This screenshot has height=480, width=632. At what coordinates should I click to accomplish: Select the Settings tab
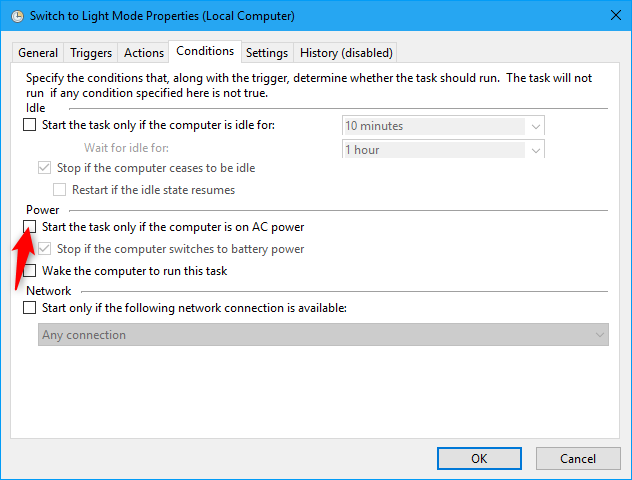point(267,52)
